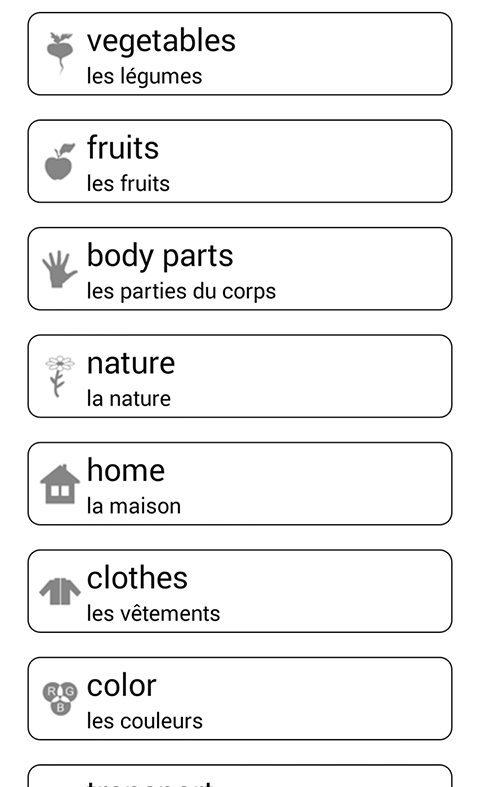Viewport: 480px width, 787px height.
Task: Click the 'les parties du corps' text
Action: tap(181, 292)
